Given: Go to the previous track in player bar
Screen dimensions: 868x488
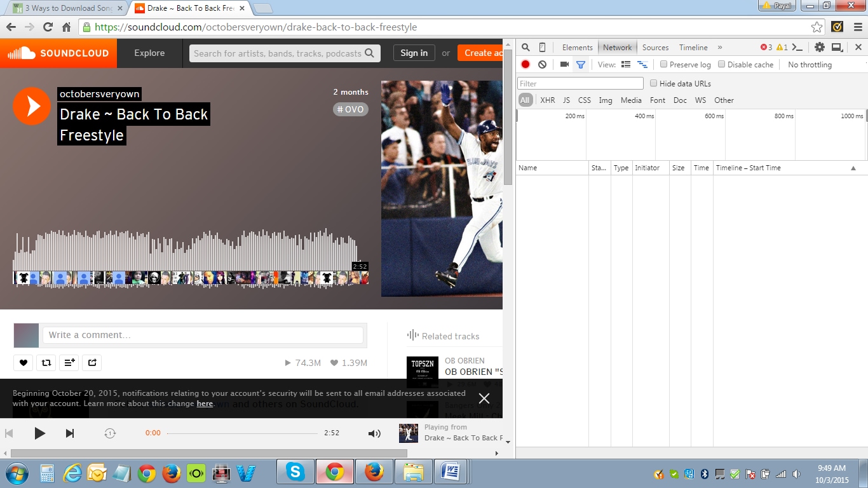Looking at the screenshot, I should pos(9,433).
